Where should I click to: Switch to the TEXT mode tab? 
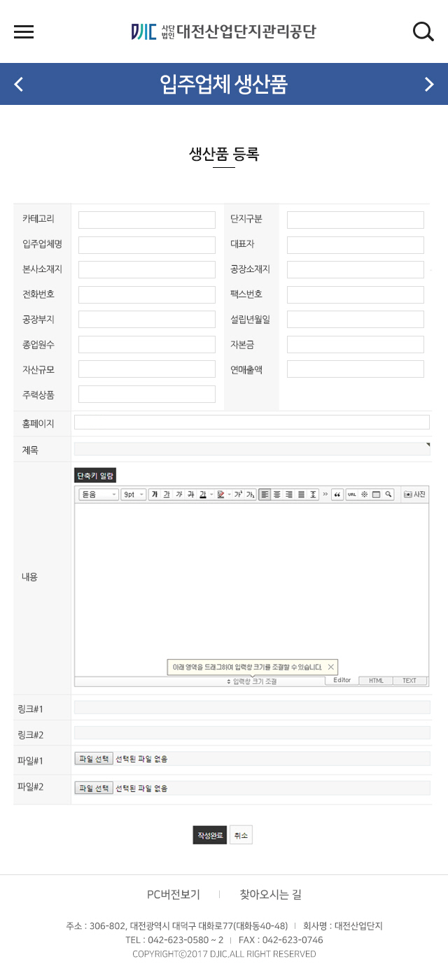(x=409, y=681)
